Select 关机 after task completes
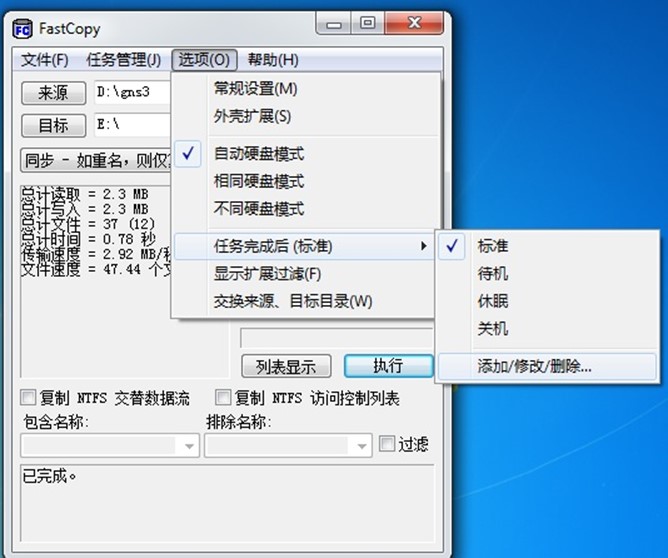This screenshot has height=558, width=668. [x=492, y=328]
